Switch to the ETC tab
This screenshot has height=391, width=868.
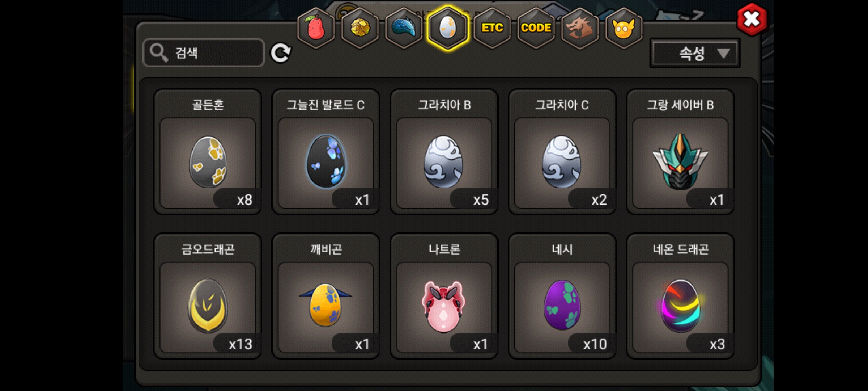click(492, 28)
